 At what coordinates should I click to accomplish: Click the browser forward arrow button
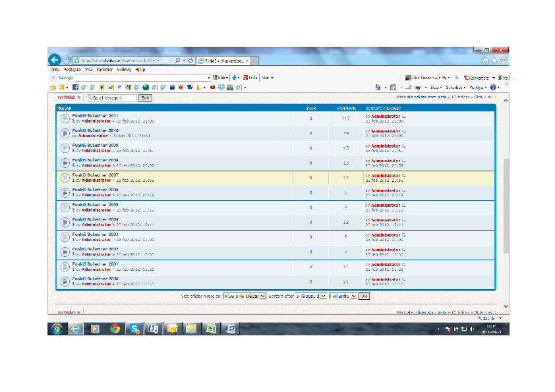tap(67, 60)
